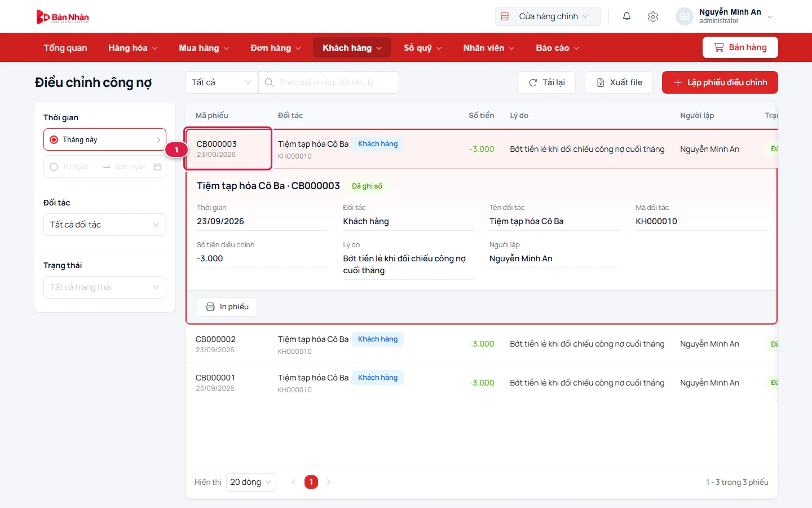Open settings gear icon
Viewport: 812px width, 508px height.
(653, 16)
